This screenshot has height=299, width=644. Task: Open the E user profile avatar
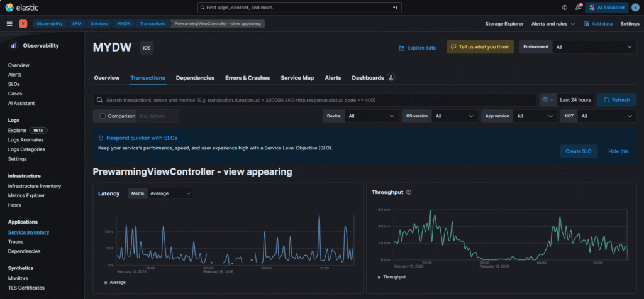click(635, 8)
